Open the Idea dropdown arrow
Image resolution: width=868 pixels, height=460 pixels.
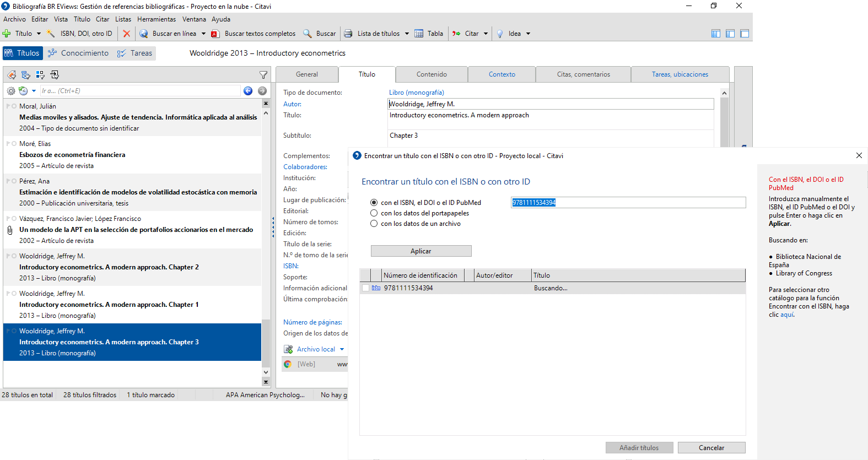[528, 34]
